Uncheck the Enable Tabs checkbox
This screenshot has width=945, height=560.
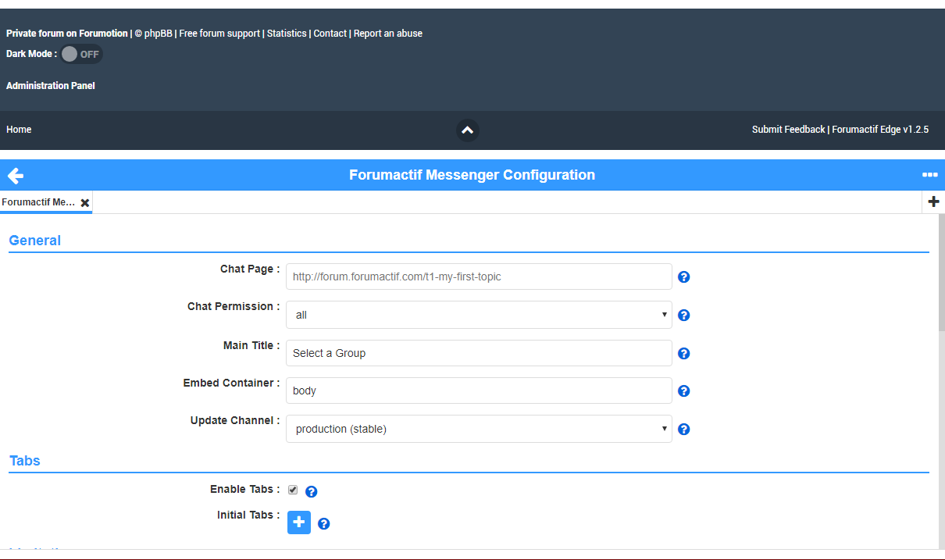pyautogui.click(x=293, y=490)
